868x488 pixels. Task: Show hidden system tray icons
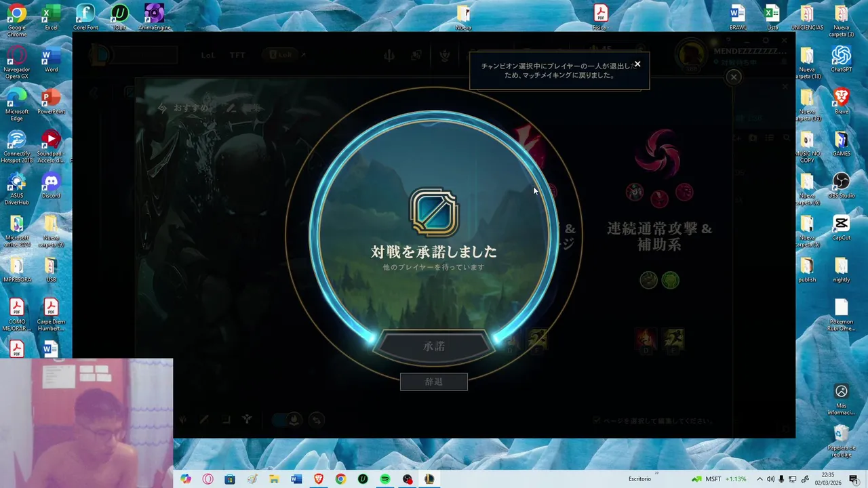pos(759,479)
